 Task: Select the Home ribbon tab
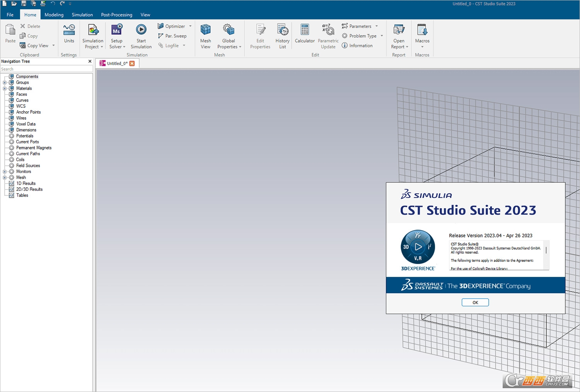coord(30,15)
